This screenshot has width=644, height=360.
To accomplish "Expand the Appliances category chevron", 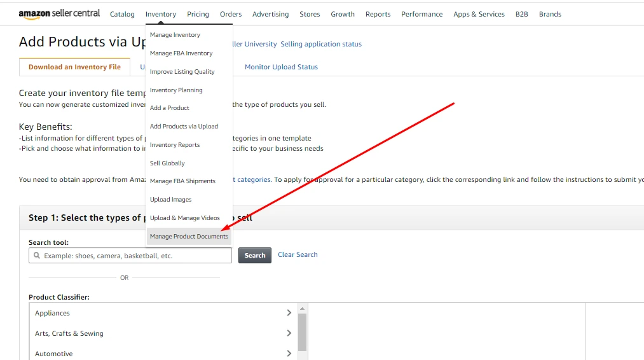I will 289,313.
